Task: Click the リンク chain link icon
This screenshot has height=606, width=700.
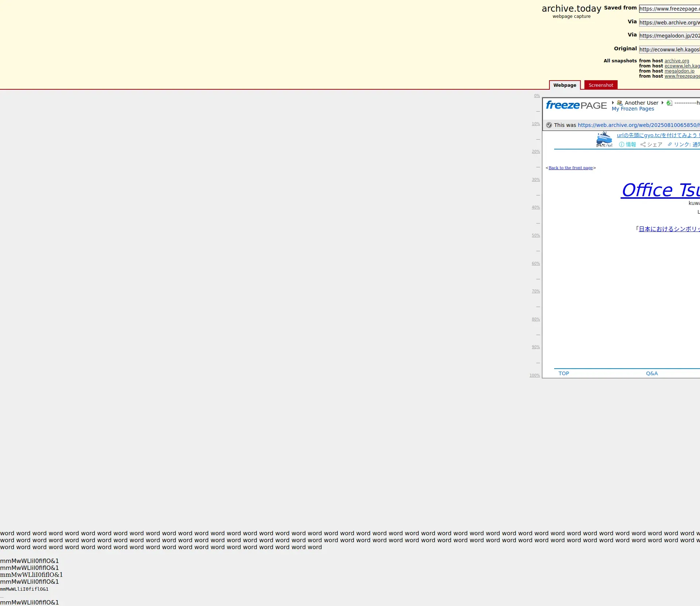Action: point(670,144)
